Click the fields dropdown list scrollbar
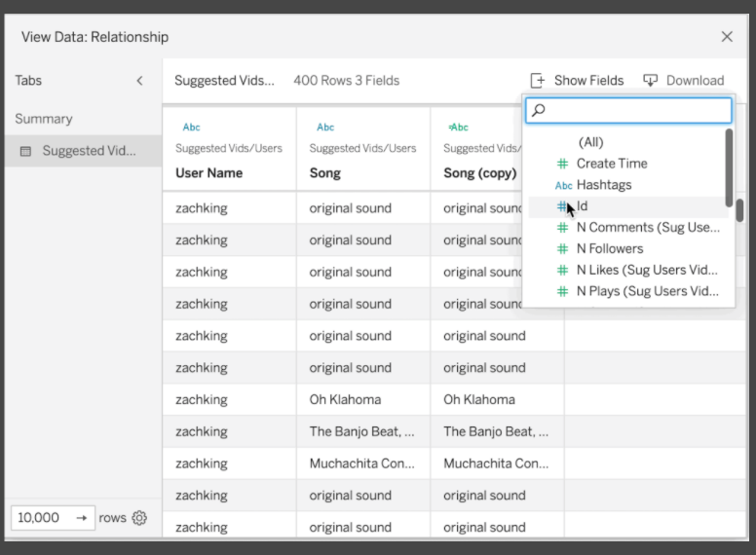The width and height of the screenshot is (756, 555). (x=729, y=168)
